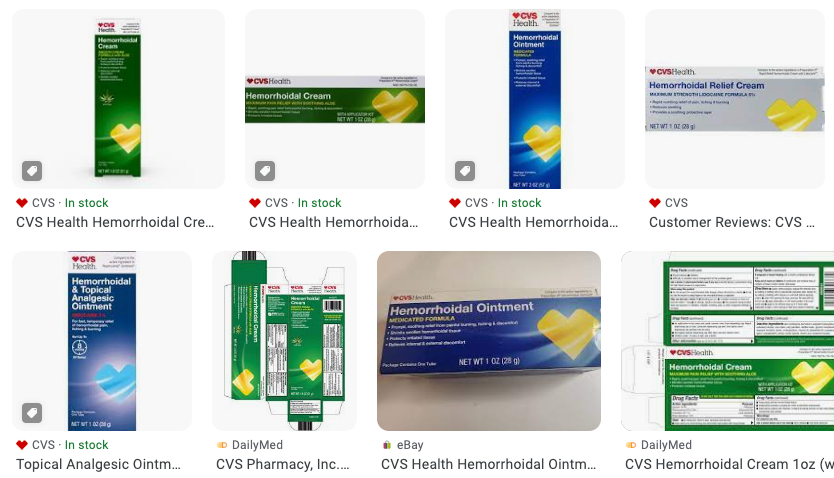Open the gray Hemorrhoidal Relief Cream thumbnail
This screenshot has height=478, width=834.
735,99
